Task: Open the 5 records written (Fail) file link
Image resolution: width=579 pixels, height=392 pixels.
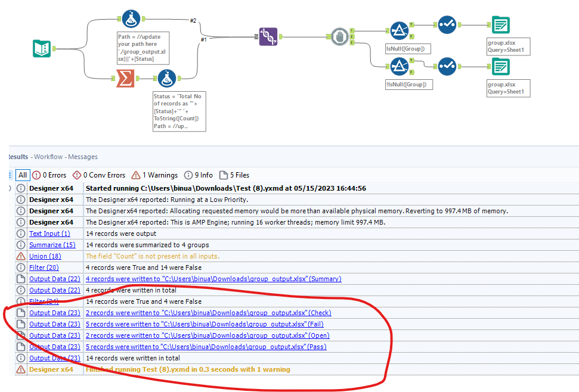Action: (205, 324)
